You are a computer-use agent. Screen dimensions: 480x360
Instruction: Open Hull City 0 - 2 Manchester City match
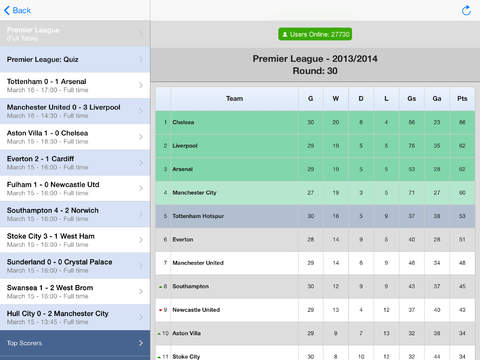click(75, 317)
